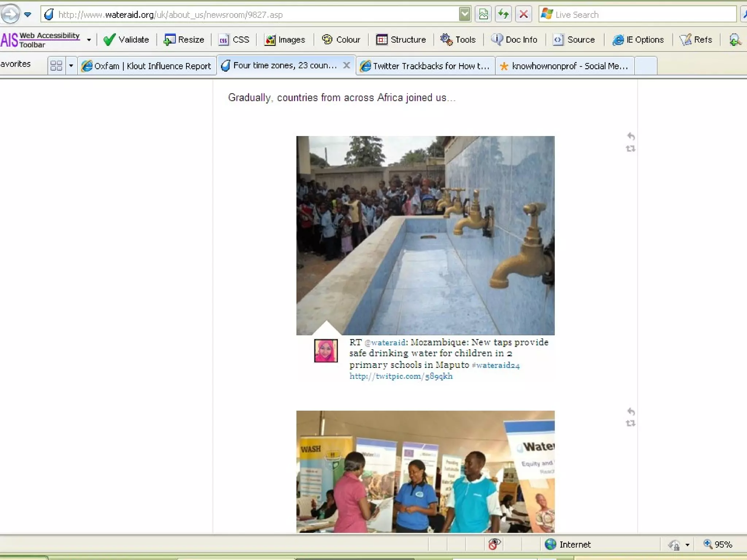The width and height of the screenshot is (747, 560).
Task: Toggle compatibility view icon in address bar
Action: click(x=483, y=14)
